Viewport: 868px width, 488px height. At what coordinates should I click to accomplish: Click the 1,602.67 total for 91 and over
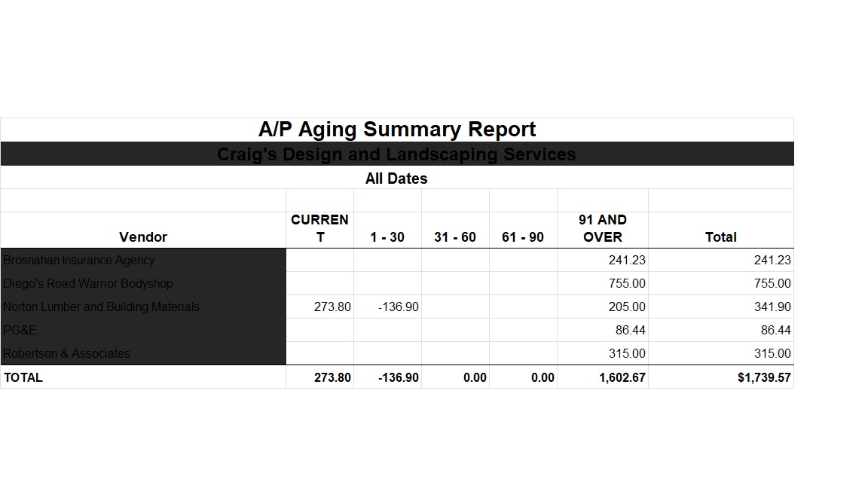pos(622,377)
